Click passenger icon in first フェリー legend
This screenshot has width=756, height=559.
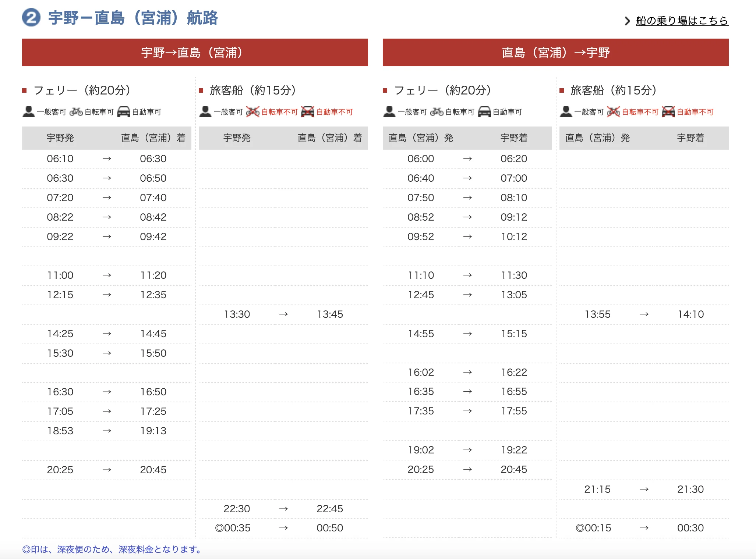(29, 112)
